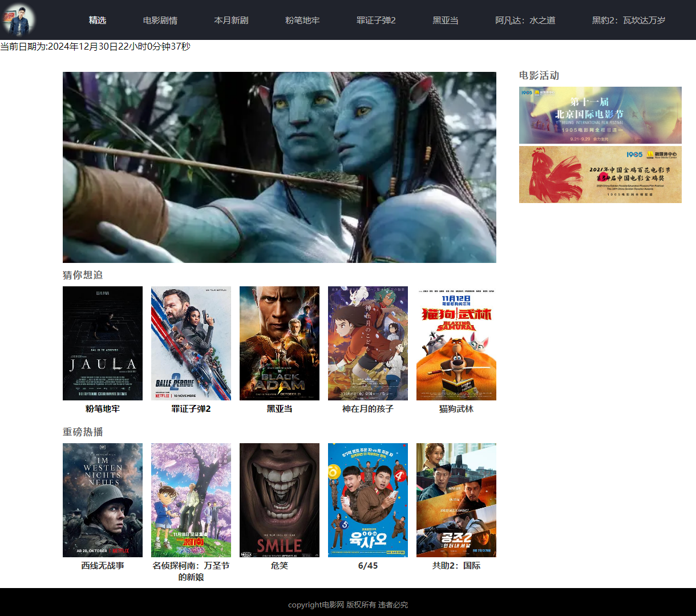Open the 北京国际电影节 event banner
696x616 pixels.
[600, 115]
